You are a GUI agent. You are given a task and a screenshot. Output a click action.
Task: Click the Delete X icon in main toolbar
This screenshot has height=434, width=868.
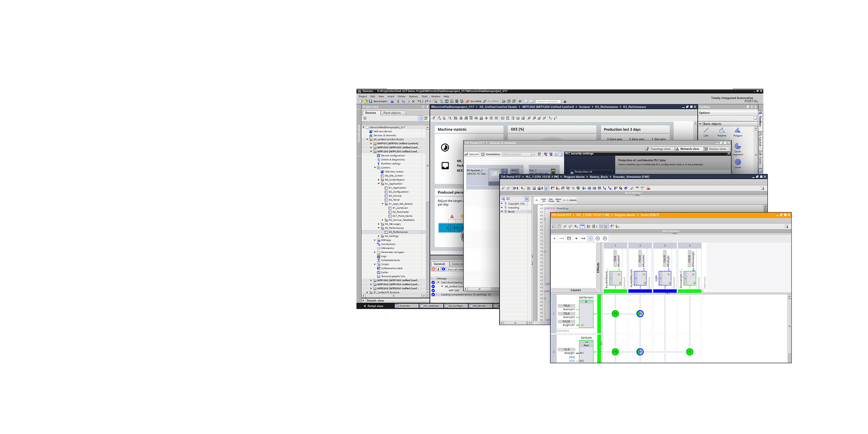point(413,101)
